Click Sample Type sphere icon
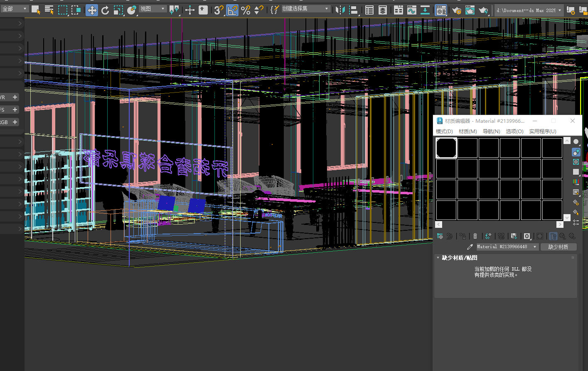The image size is (588, 371). pyautogui.click(x=576, y=142)
